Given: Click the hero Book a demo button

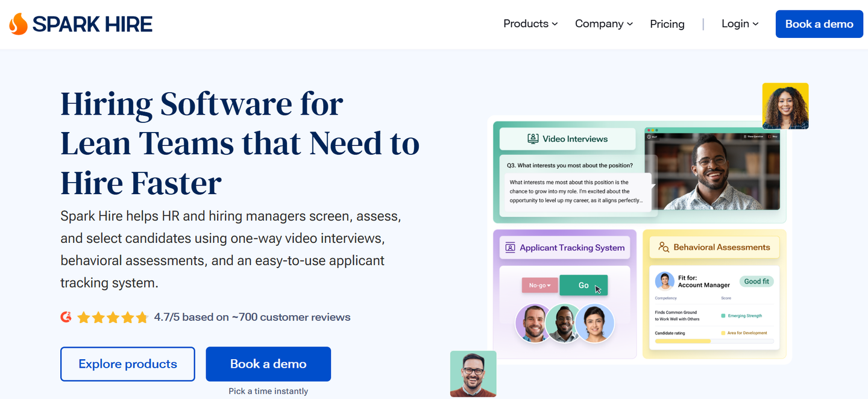Looking at the screenshot, I should click(x=268, y=364).
